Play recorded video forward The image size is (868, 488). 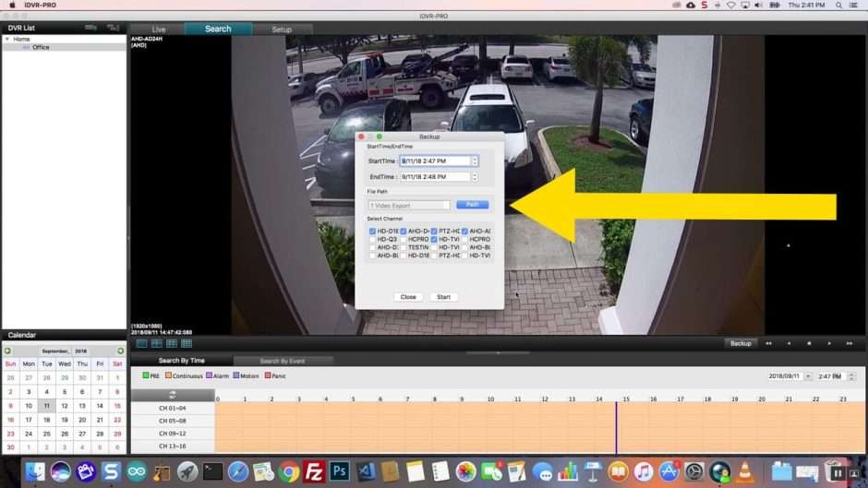[829, 343]
